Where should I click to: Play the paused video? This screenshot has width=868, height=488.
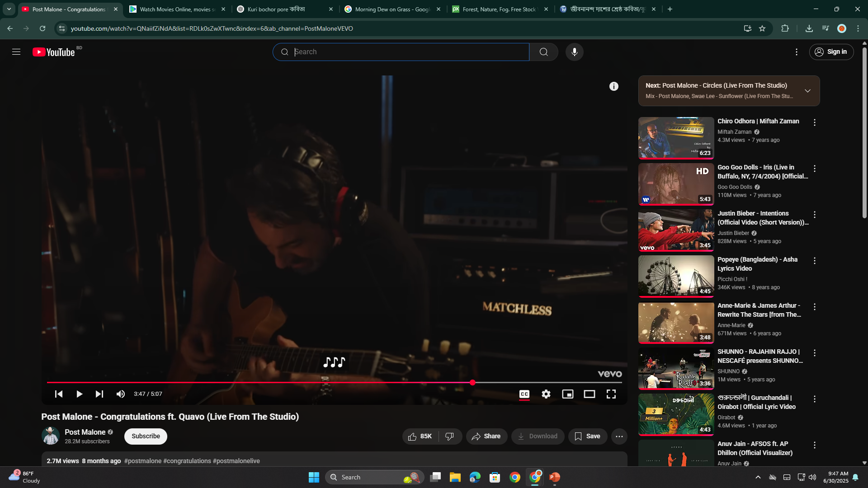tap(79, 394)
